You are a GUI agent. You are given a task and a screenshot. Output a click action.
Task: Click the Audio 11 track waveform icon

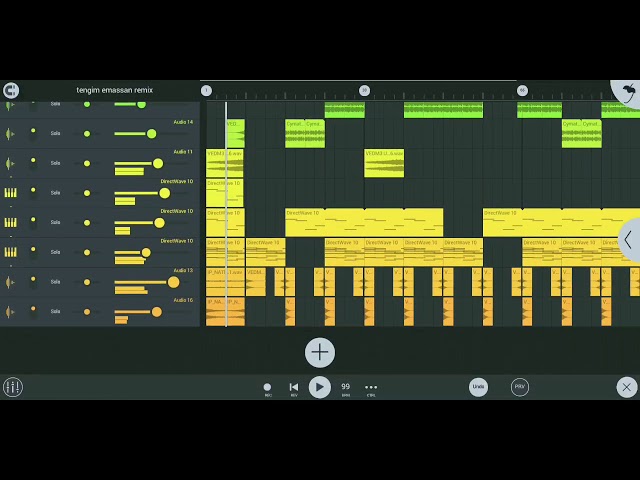point(10,163)
